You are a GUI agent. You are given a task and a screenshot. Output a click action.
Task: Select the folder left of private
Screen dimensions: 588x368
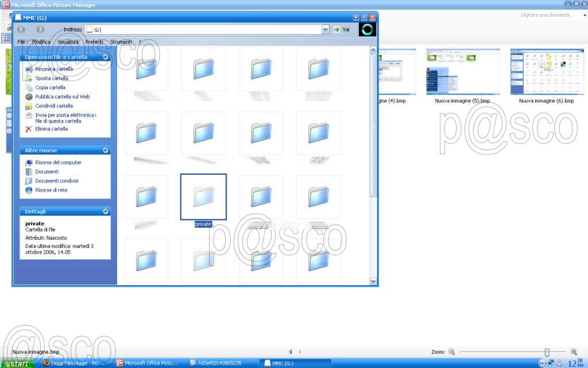pos(146,197)
